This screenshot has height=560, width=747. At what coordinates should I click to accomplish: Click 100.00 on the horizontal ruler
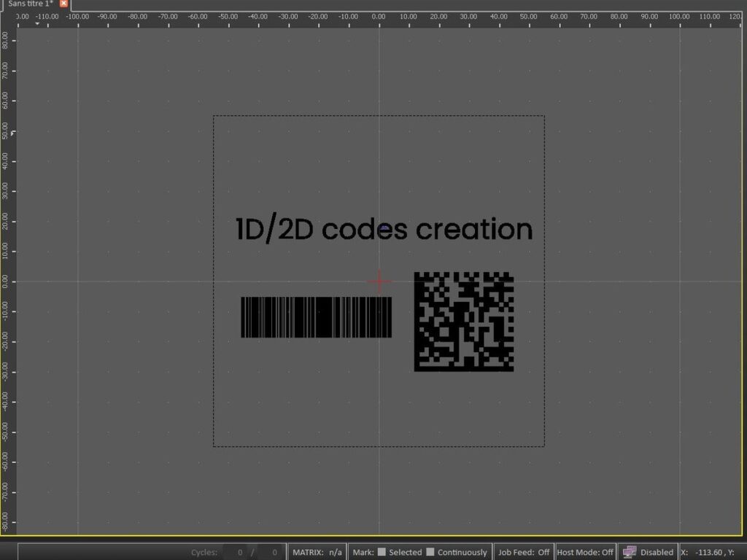tap(679, 17)
